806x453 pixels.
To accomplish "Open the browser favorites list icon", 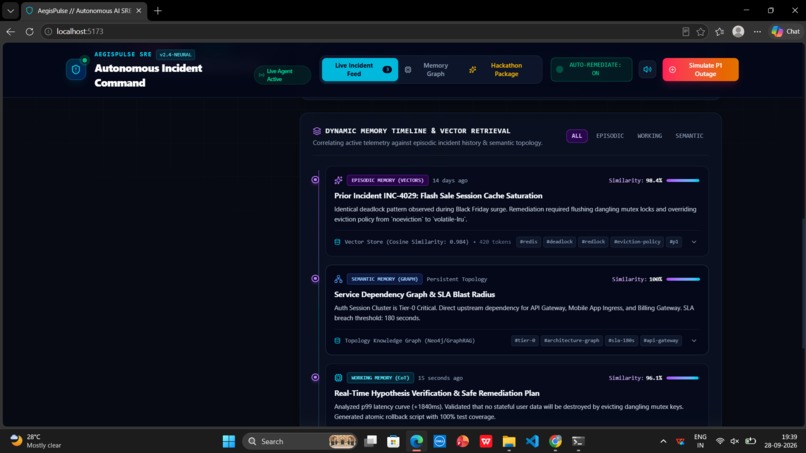I will point(720,31).
